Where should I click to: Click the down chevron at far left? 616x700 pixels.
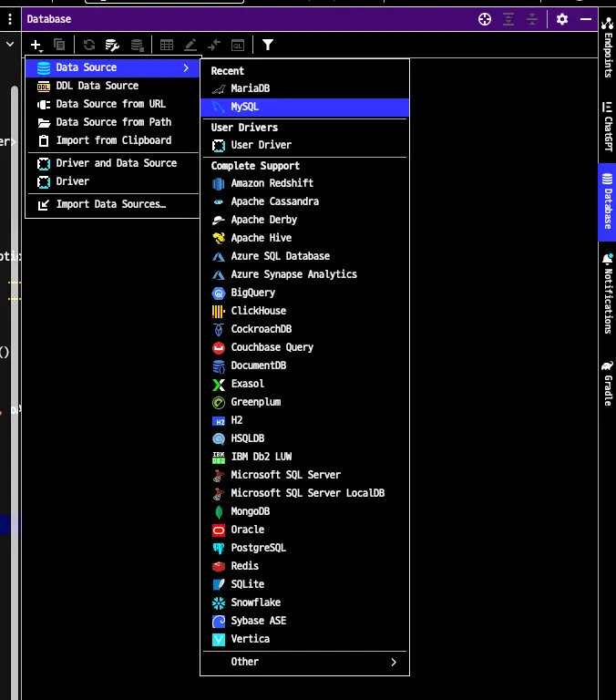pos(10,44)
